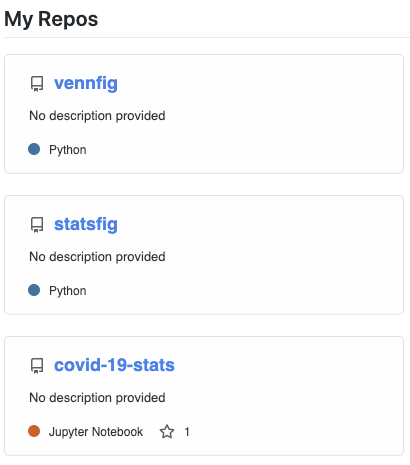Image resolution: width=410 pixels, height=465 pixels.
Task: Click the blue Python dot in vennfig
Action: tap(34, 149)
